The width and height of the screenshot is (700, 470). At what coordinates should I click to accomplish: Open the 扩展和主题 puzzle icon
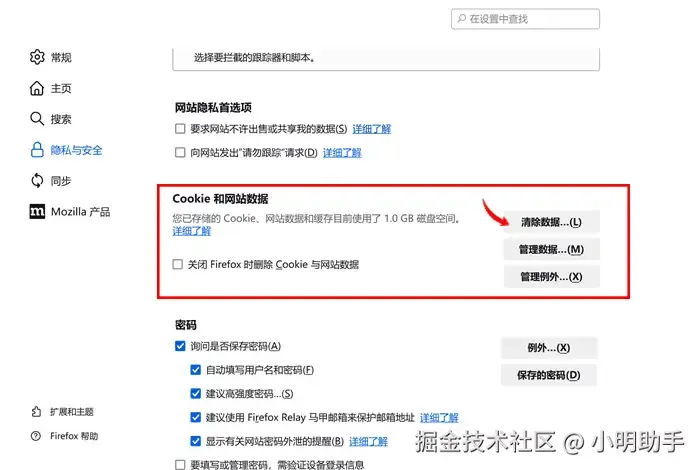(36, 412)
